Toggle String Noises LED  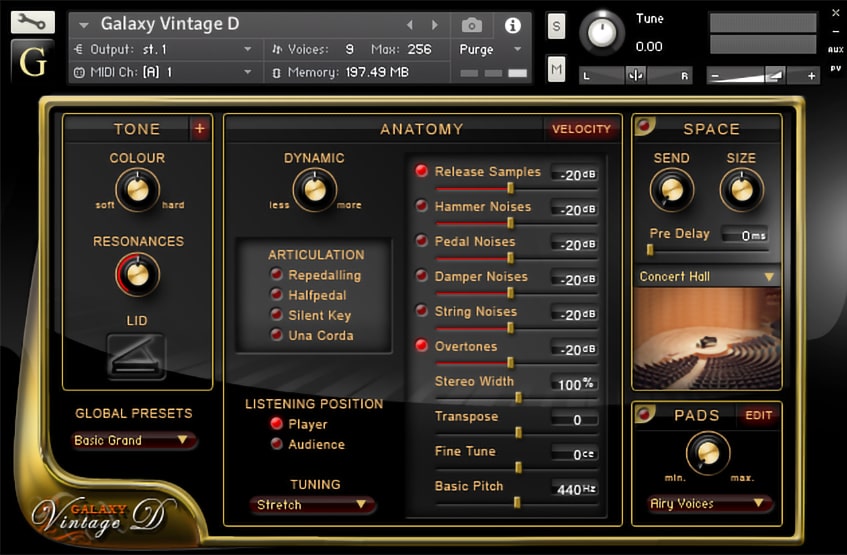[x=421, y=310]
